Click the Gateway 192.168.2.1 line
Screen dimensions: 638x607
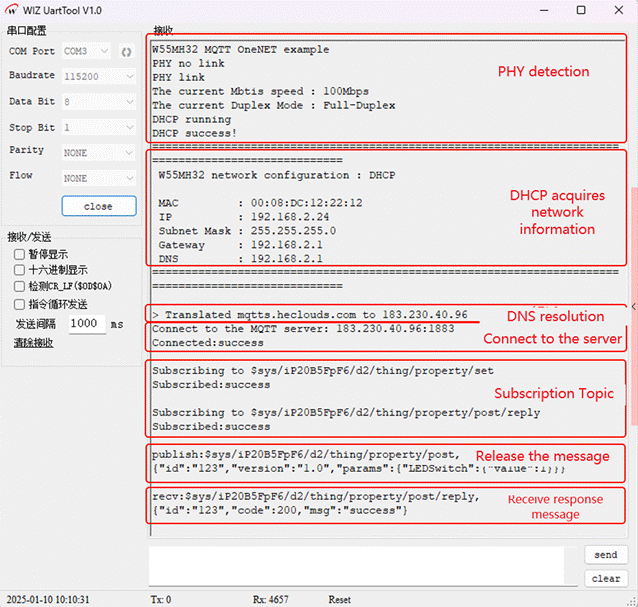(240, 245)
